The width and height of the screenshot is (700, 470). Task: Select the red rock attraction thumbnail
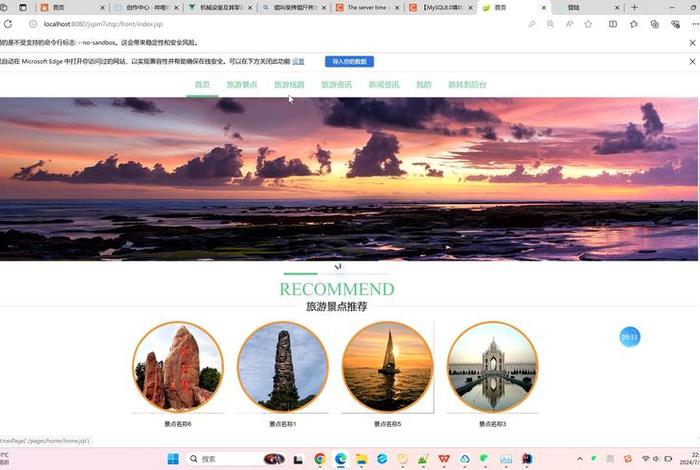178,366
